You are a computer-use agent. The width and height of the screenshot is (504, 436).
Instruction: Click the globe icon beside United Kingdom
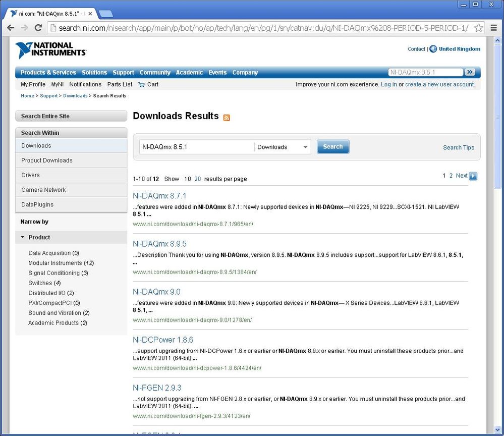pos(433,49)
